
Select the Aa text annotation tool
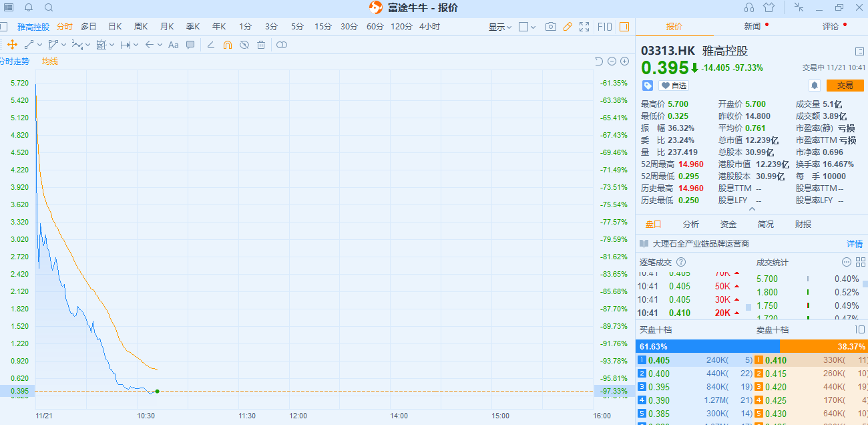174,45
